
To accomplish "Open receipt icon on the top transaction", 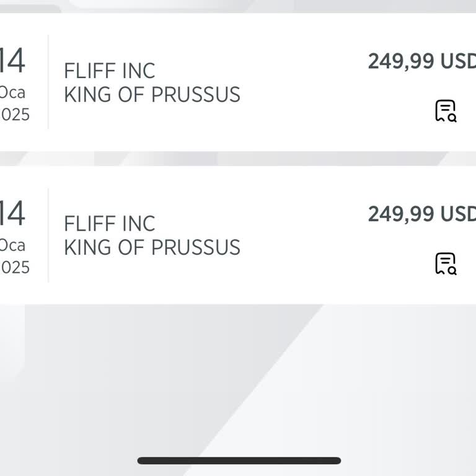I will 445,111.
